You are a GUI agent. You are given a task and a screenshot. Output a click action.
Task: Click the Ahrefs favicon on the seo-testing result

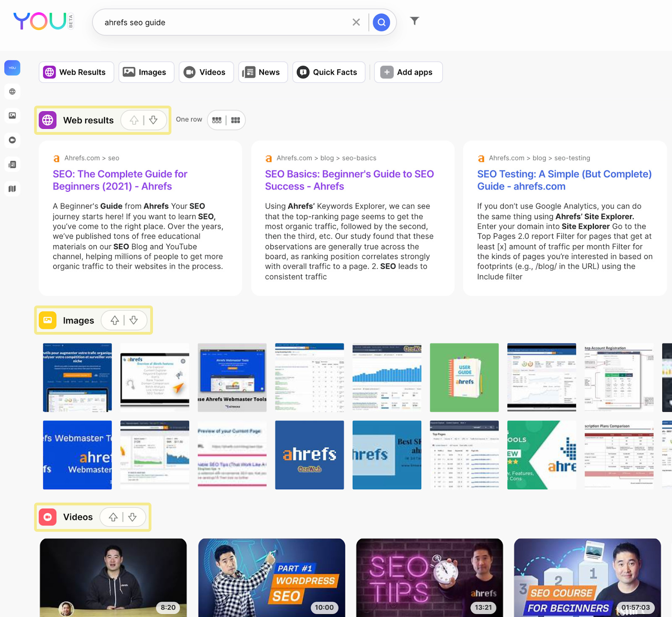pyautogui.click(x=481, y=158)
